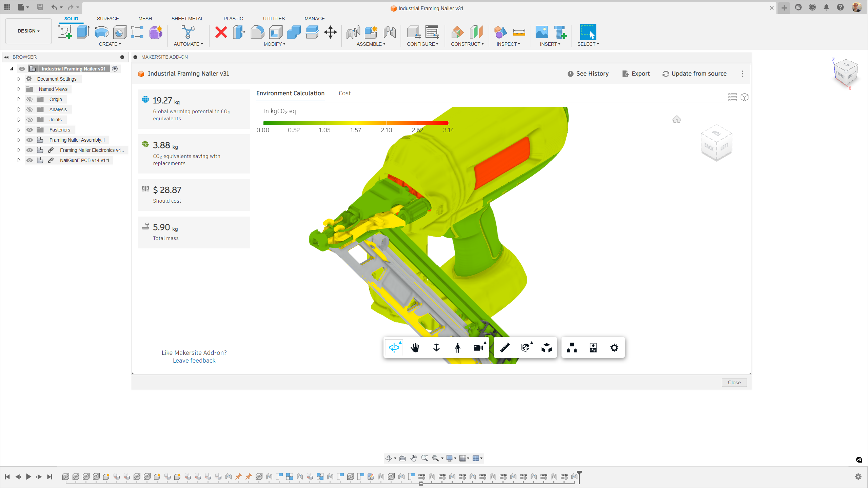Expand the Framing Nailer Assembly:1 node
The image size is (868, 488).
18,139
